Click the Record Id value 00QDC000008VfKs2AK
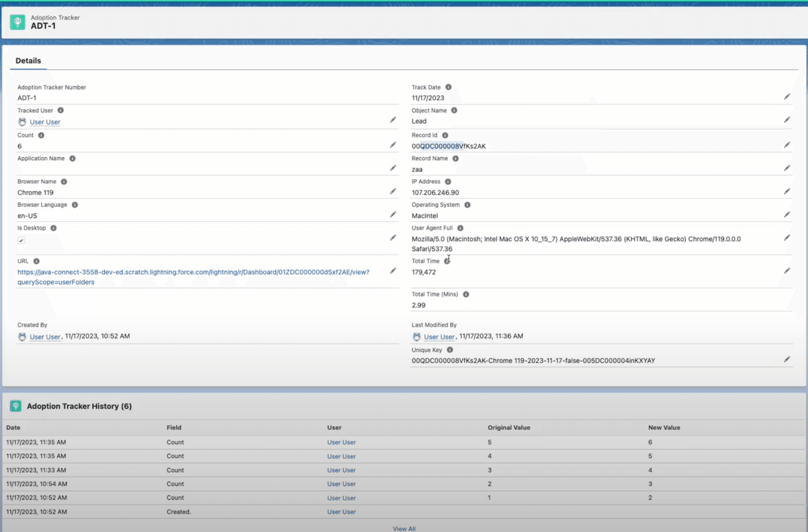Viewport: 808px width, 532px height. [449, 146]
